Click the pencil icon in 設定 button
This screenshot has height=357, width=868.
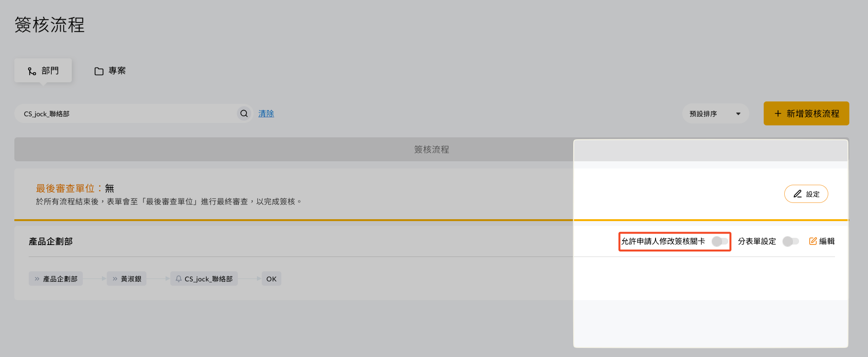[x=797, y=194]
